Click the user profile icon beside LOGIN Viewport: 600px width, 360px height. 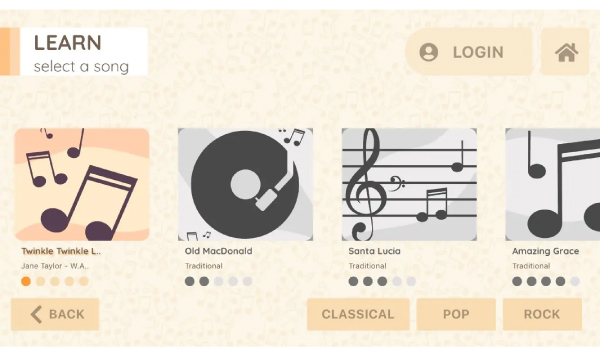point(429,52)
